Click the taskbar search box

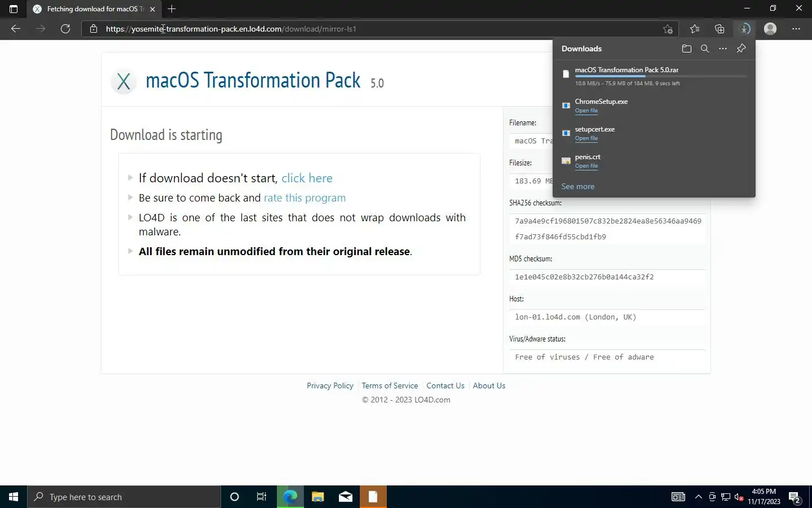(124, 497)
